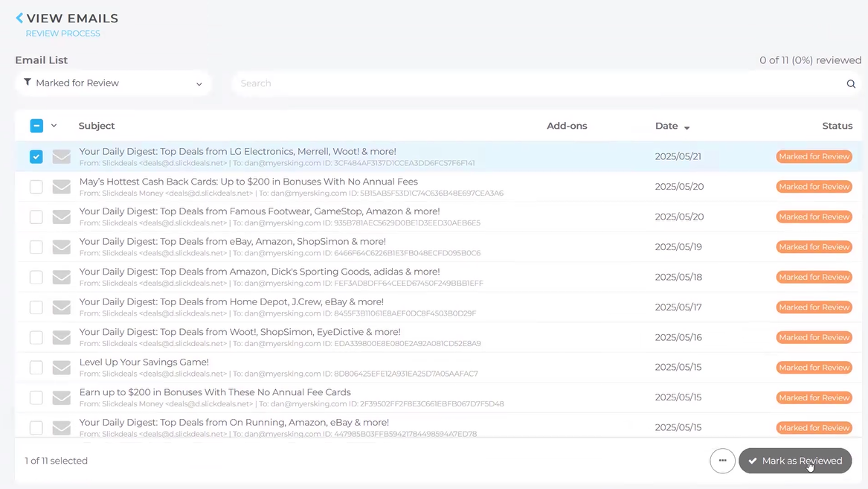Click the Subject column header
The width and height of the screenshot is (868, 489).
(97, 126)
